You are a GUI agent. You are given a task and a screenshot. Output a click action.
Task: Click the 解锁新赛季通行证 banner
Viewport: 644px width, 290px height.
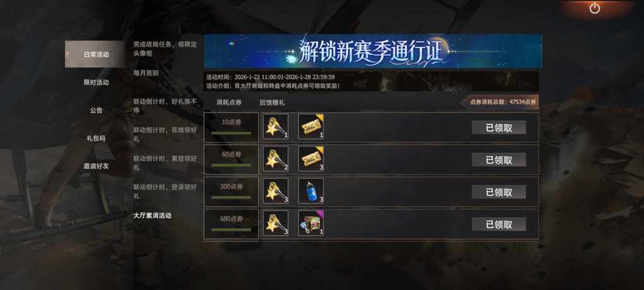[373, 51]
